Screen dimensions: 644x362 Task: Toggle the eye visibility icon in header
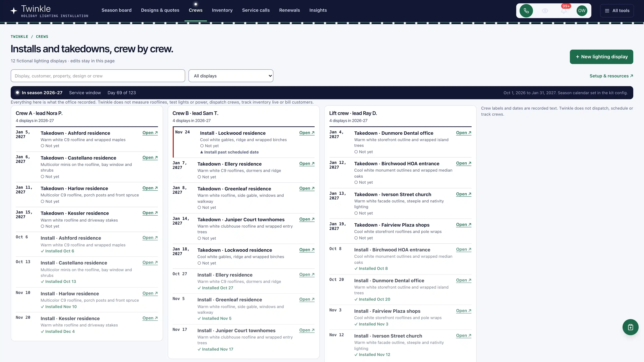tap(545, 11)
